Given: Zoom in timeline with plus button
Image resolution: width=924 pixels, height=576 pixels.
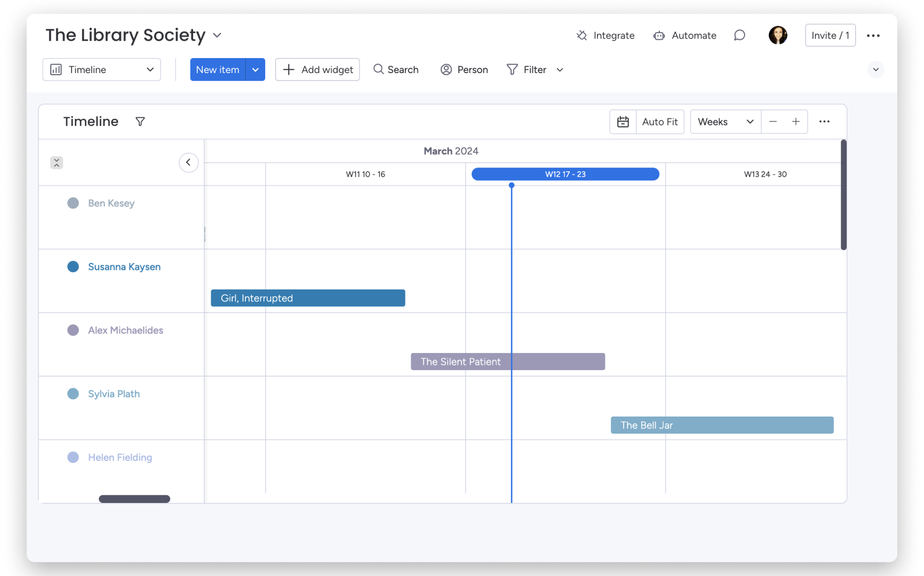Looking at the screenshot, I should pos(795,122).
